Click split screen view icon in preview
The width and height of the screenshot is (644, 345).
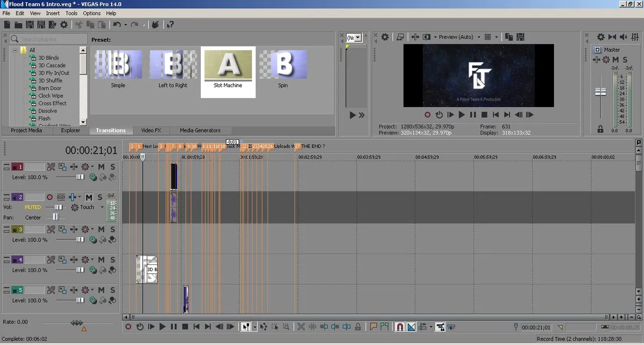(x=427, y=37)
